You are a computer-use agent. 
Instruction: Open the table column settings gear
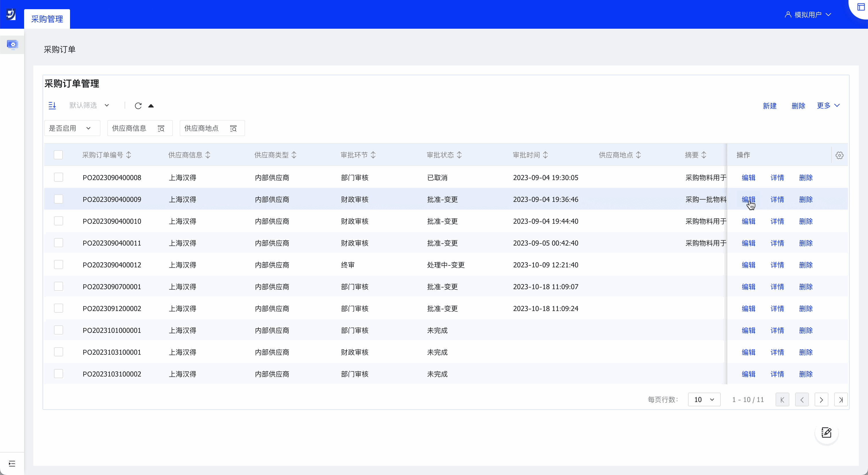(x=839, y=155)
